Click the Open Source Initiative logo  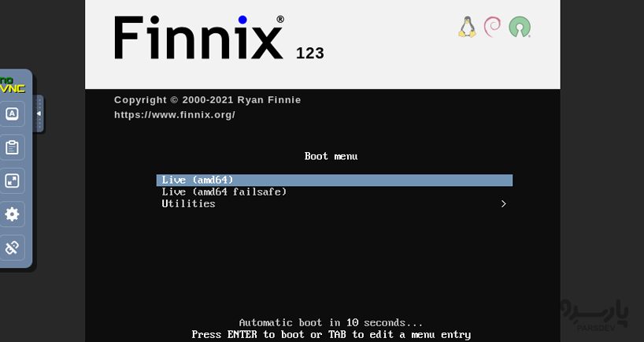coord(520,27)
